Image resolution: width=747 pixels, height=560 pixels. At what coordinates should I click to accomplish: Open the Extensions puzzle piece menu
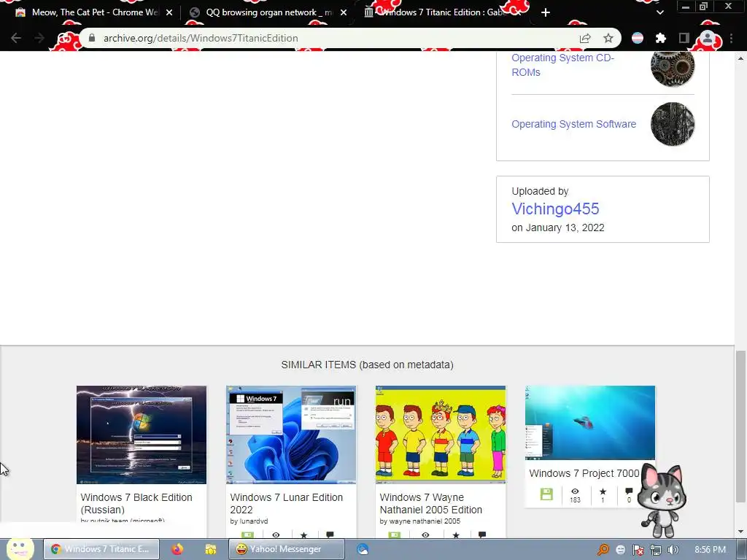661,38
